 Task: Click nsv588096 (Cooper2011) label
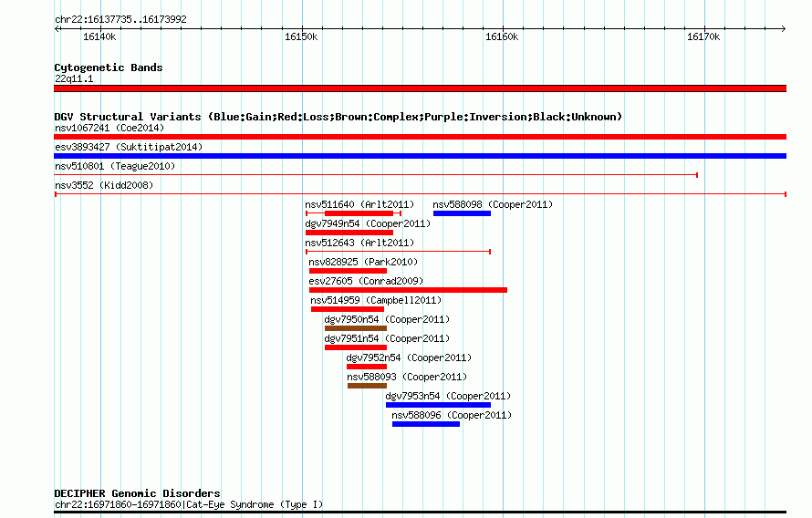pos(452,415)
